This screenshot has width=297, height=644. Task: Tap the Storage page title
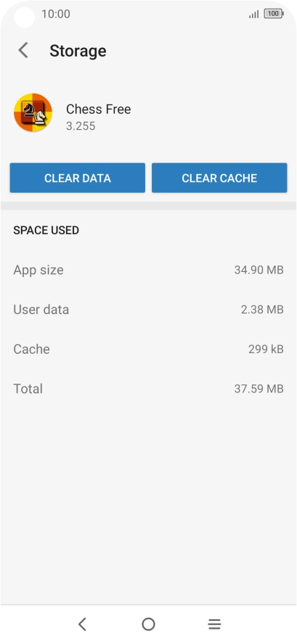tap(78, 51)
